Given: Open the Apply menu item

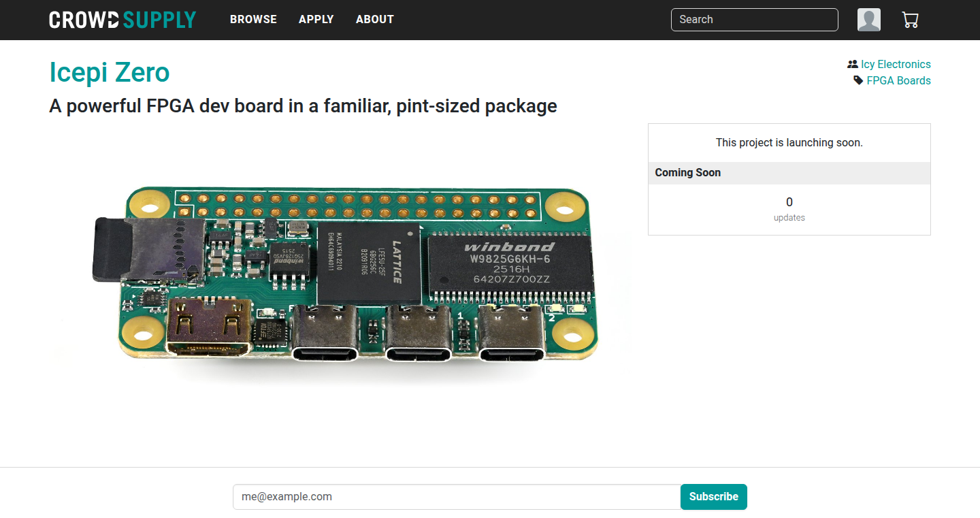Looking at the screenshot, I should (316, 20).
